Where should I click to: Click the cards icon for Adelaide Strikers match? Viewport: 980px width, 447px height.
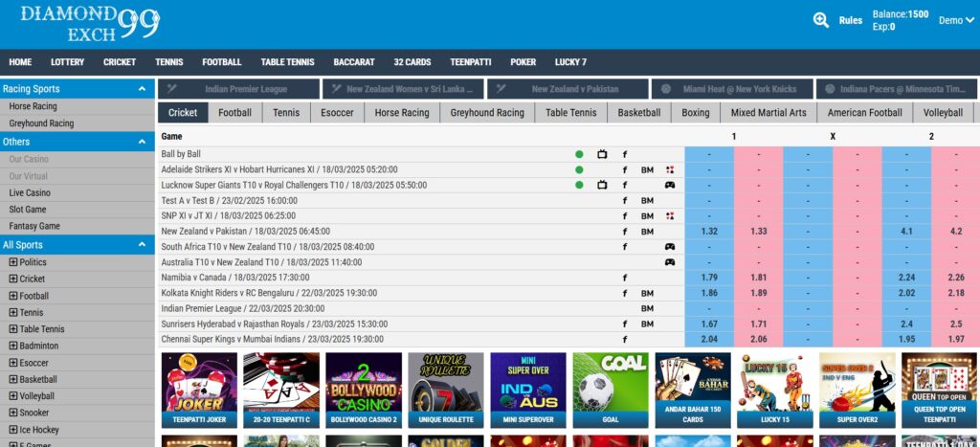670,169
